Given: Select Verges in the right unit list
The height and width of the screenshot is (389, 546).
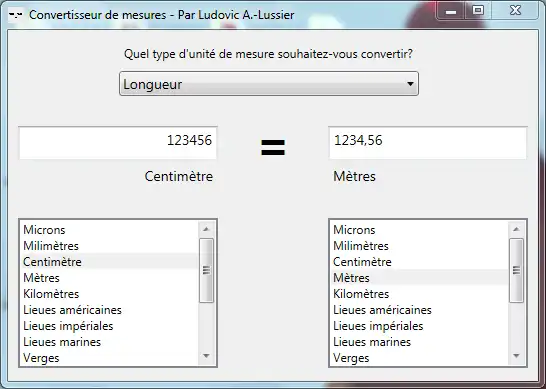Looking at the screenshot, I should pyautogui.click(x=419, y=358).
